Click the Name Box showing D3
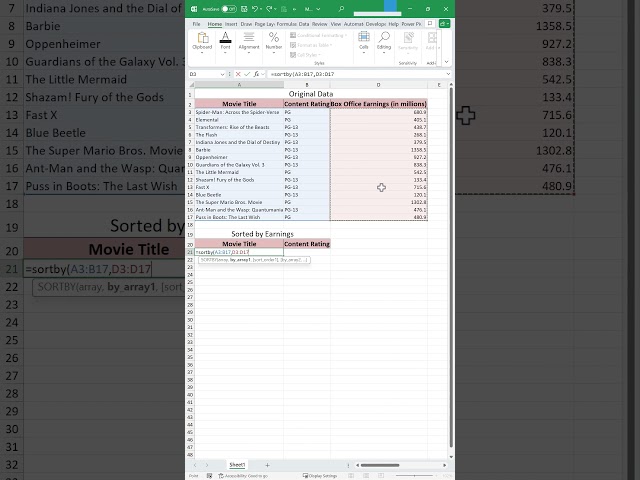Image resolution: width=640 pixels, height=480 pixels. (x=204, y=74)
